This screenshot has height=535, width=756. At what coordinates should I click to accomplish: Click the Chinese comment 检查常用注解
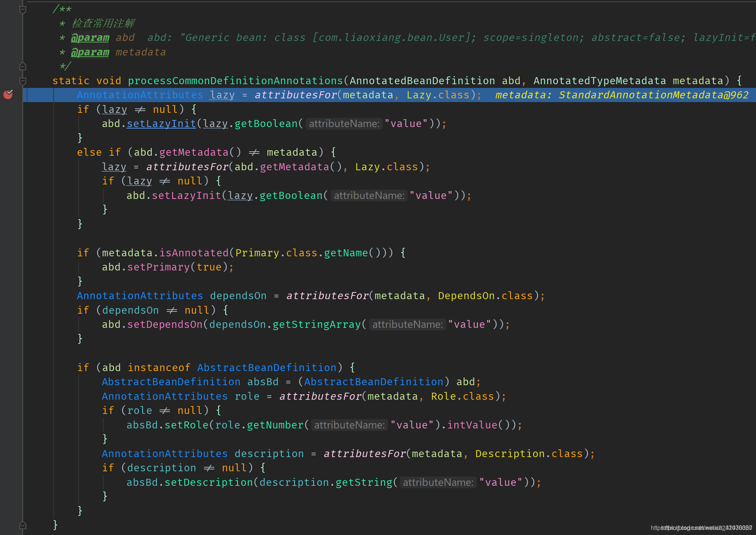pos(103,23)
